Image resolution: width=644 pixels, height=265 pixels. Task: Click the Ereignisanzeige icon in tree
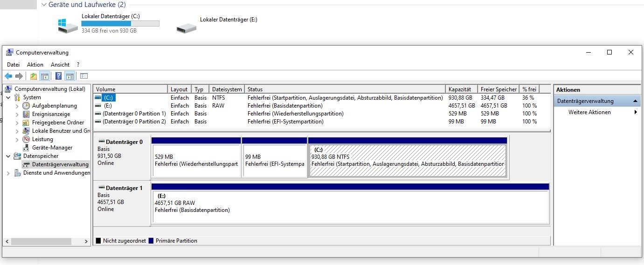pos(27,114)
